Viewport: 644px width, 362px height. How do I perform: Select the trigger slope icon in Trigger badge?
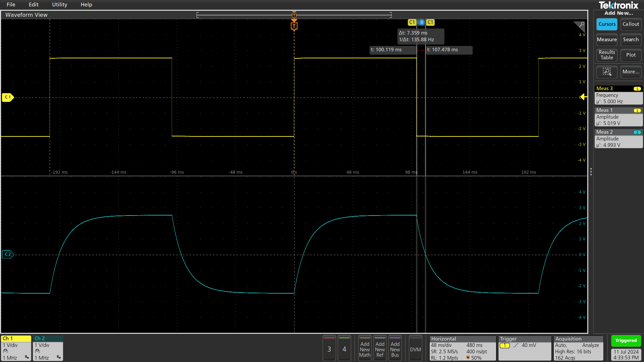pyautogui.click(x=516, y=345)
